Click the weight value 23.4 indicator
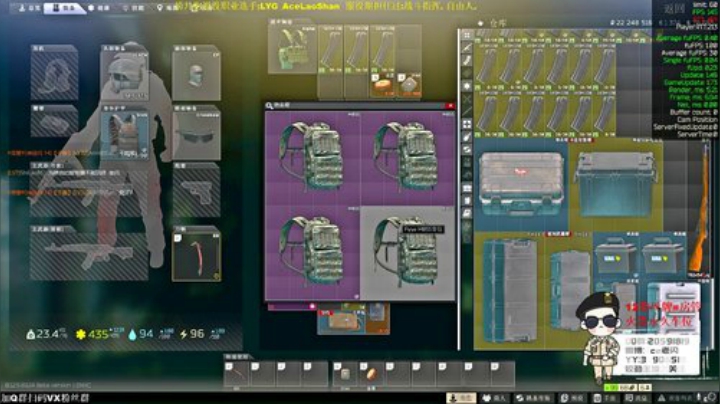 point(47,334)
